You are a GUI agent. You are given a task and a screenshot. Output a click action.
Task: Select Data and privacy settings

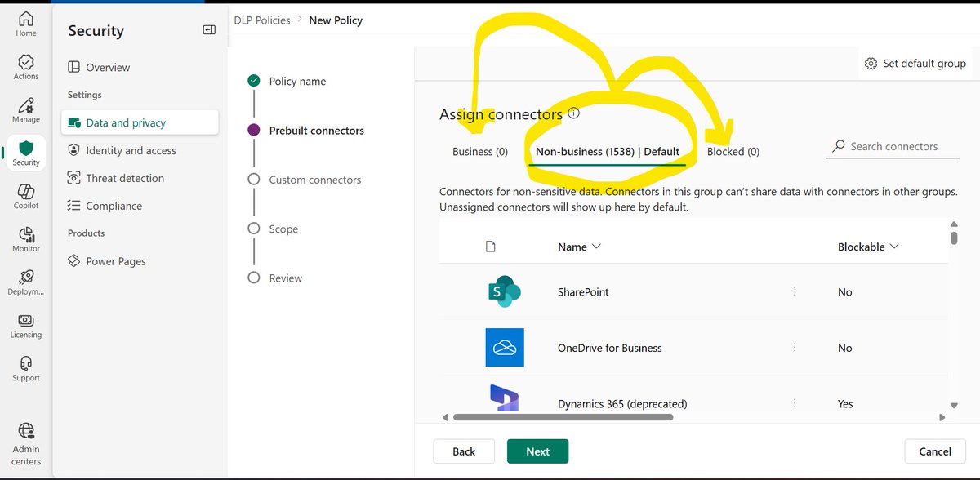[x=140, y=122]
